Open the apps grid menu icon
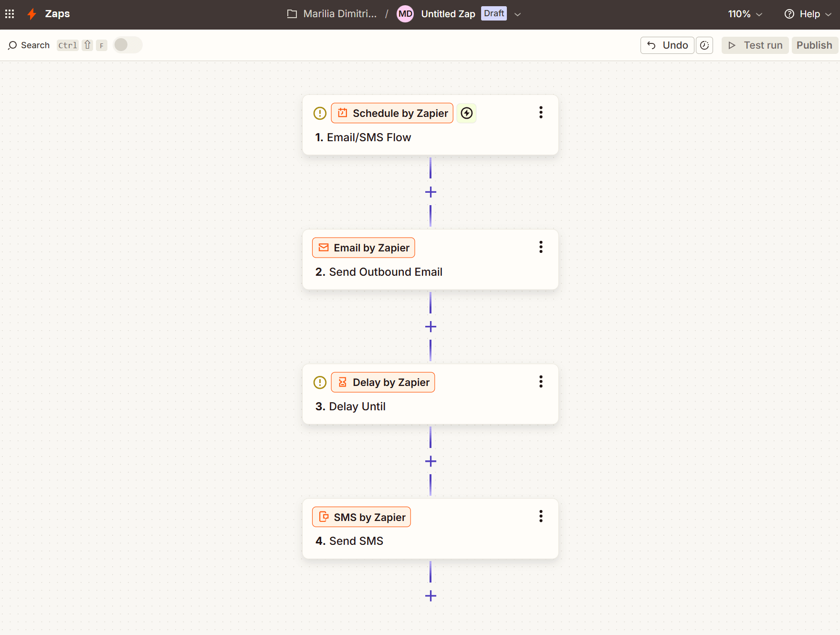Screen dimensions: 840x635 click(x=10, y=14)
